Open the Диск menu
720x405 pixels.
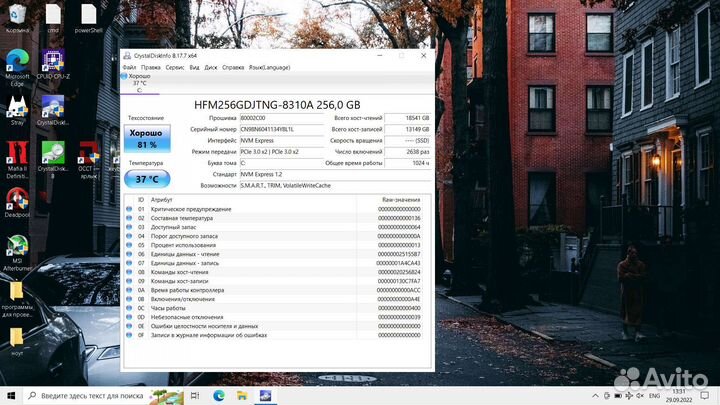211,68
